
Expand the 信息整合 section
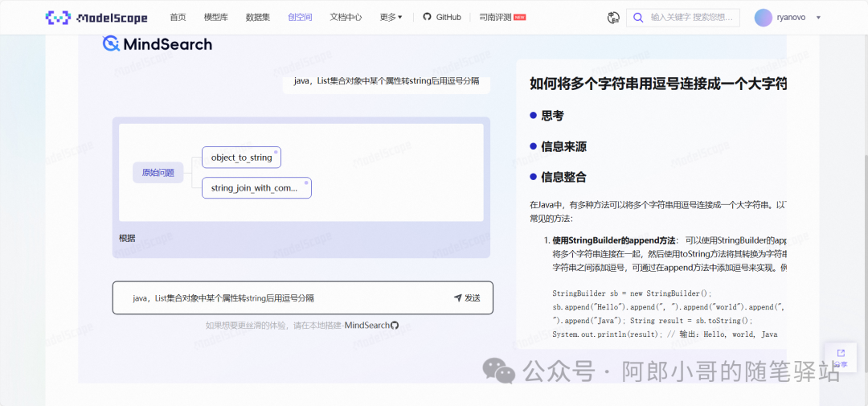[x=563, y=177]
